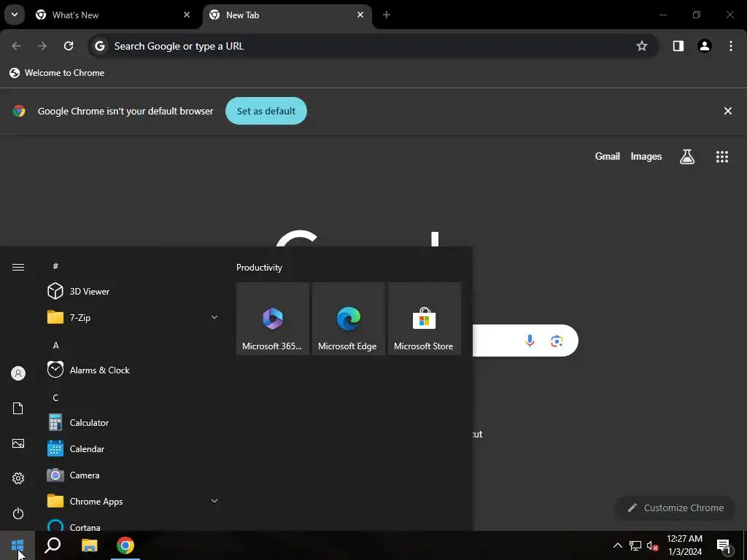Close the What's New tab
This screenshot has width=747, height=560.
coord(187,15)
